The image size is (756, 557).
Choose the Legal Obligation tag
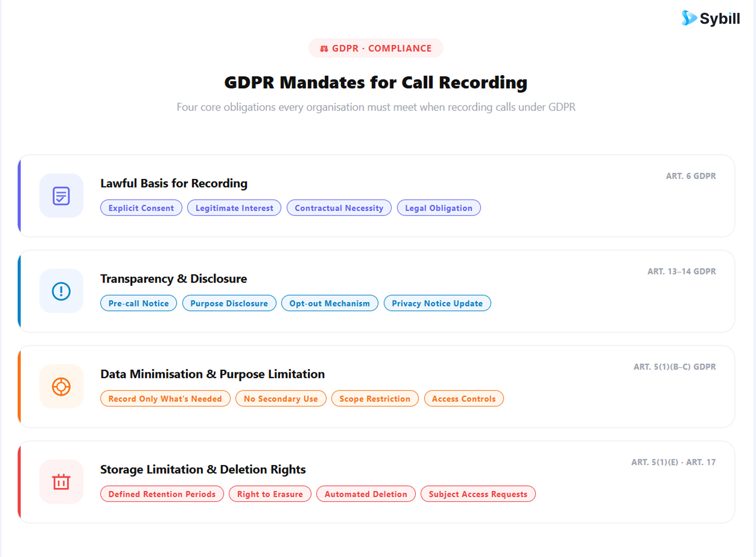pyautogui.click(x=439, y=208)
